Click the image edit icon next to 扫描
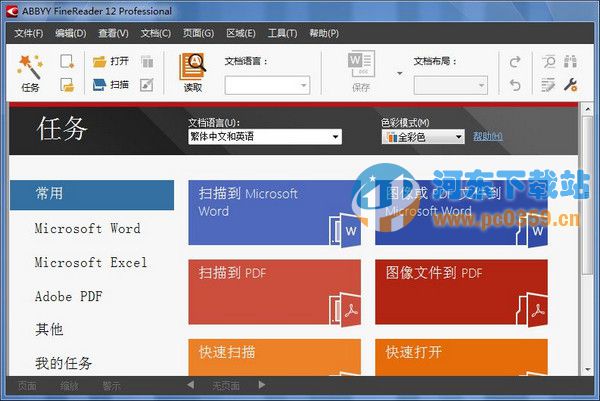This screenshot has width=600, height=401. coord(147,85)
